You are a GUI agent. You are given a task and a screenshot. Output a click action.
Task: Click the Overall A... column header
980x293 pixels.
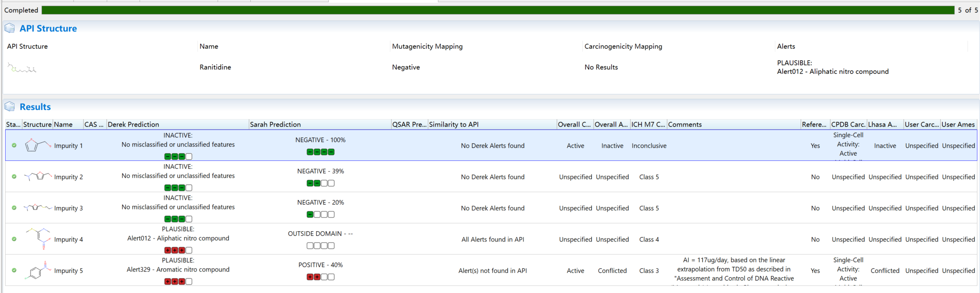pos(612,124)
